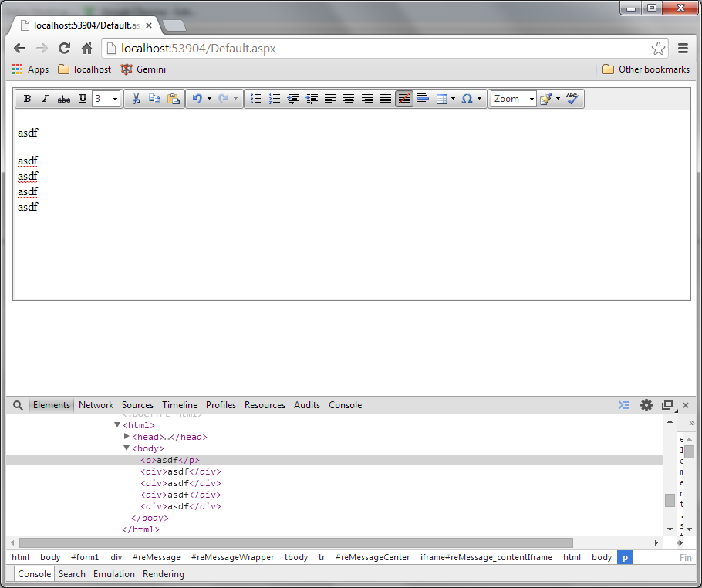Viewport: 702px width, 588px height.
Task: Collapse the body element in DOM tree
Action: (127, 448)
